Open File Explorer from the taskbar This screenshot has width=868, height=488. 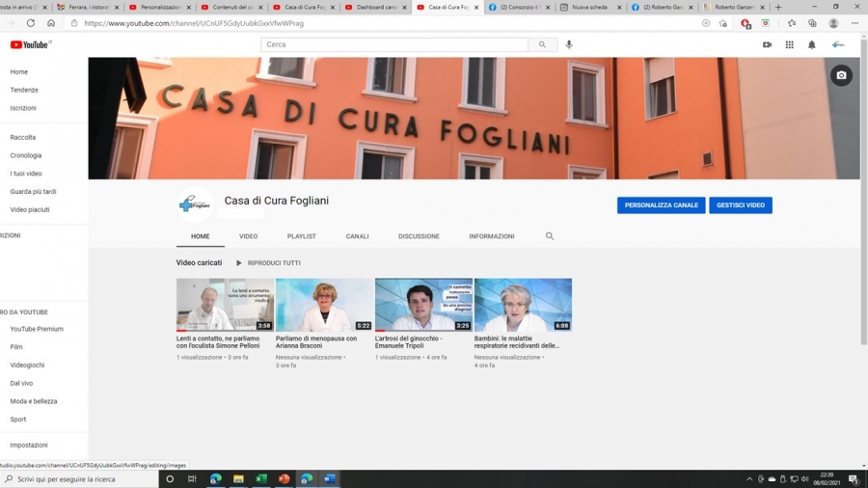pos(238,478)
